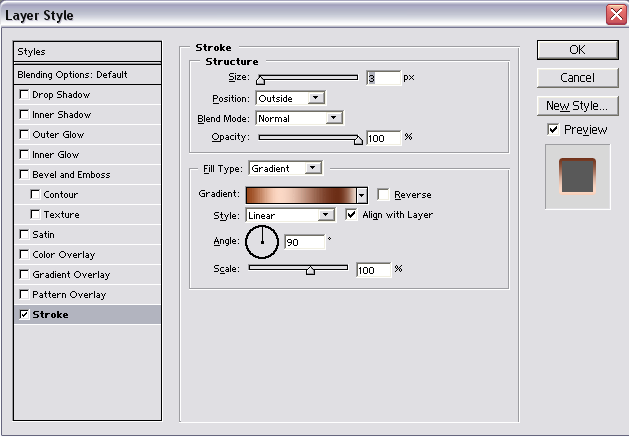Image resolution: width=629 pixels, height=437 pixels.
Task: Open Blending Options: Default
Action: pyautogui.click(x=87, y=74)
